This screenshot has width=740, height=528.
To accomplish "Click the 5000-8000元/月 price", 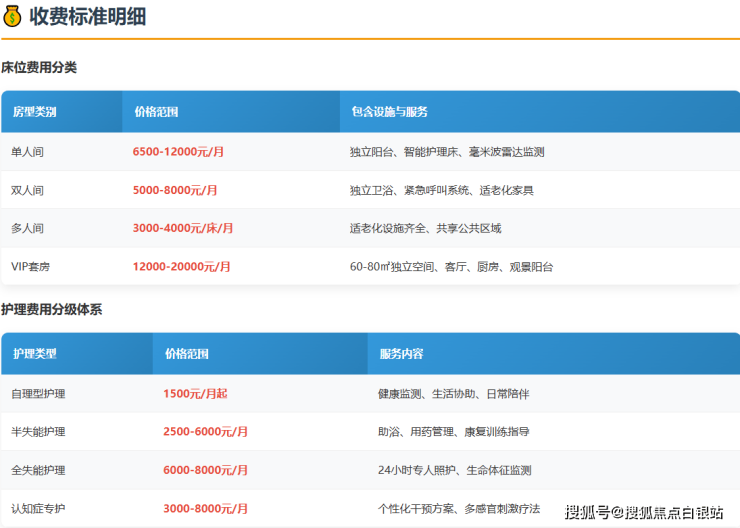I will click(x=175, y=190).
